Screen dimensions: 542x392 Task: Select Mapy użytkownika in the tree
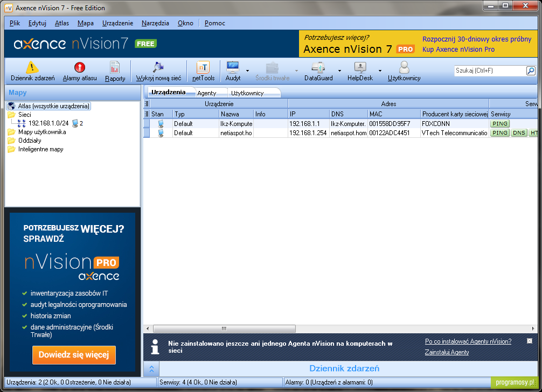42,132
